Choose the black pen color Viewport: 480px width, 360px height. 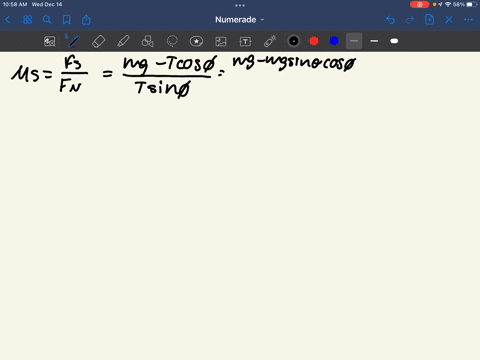(294, 41)
